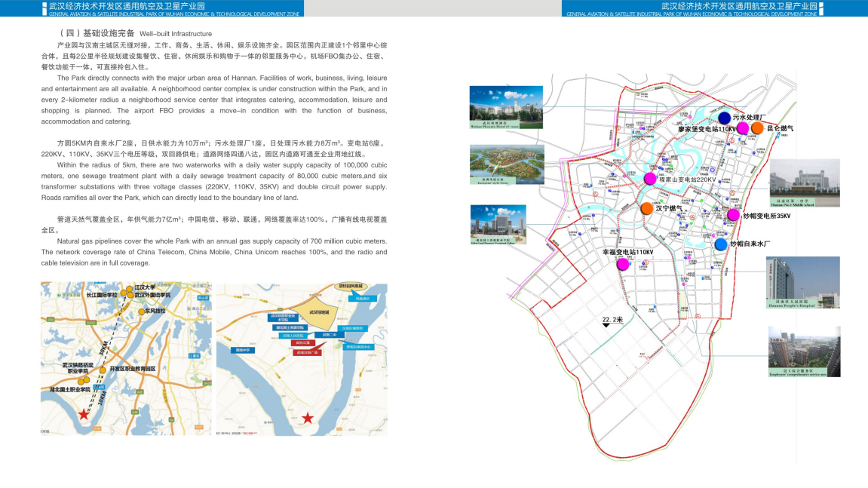Click the 污水处理厂 map label
Image resolution: width=868 pixels, height=488 pixels.
[749, 118]
